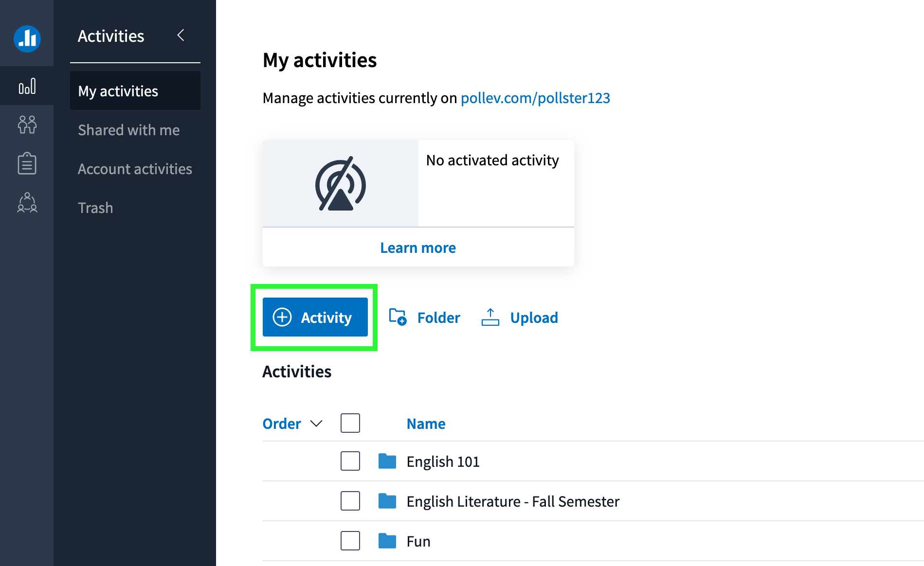Image resolution: width=924 pixels, height=566 pixels.
Task: Open the Trash section
Action: pos(95,208)
